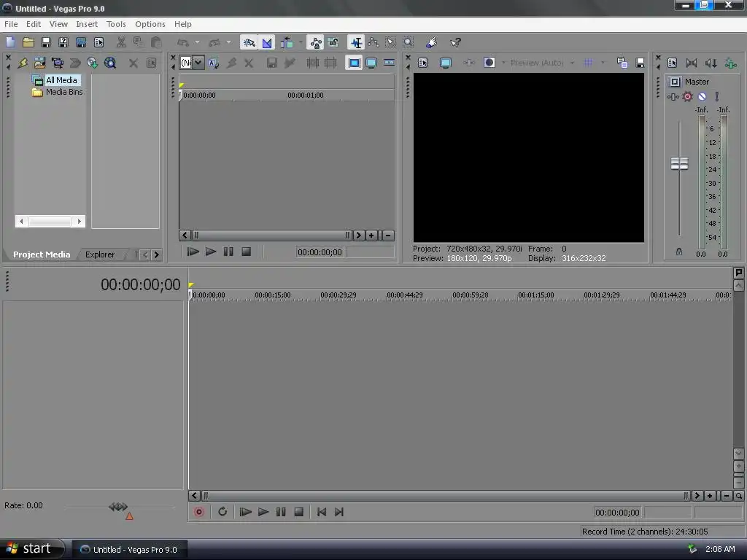Open the File menu
747x560 pixels.
pyautogui.click(x=11, y=24)
